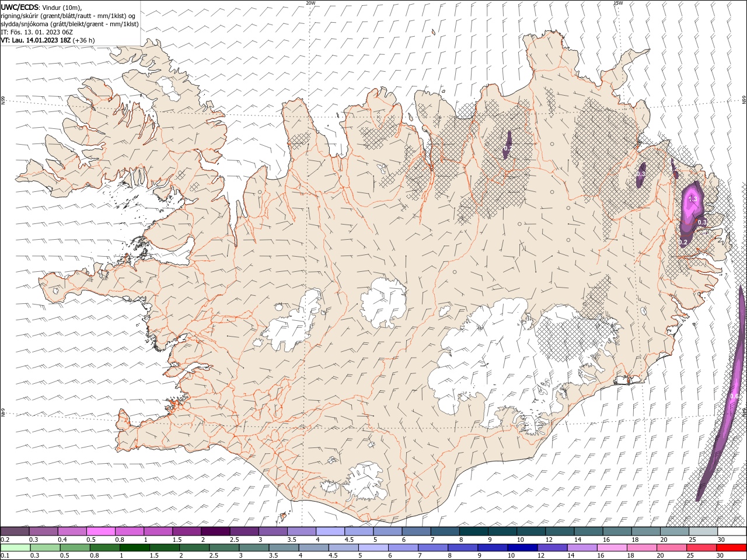Screen dimensions: 747x560
Task: Click the pale grey 25 mm snow swatch
Action: 703,531
